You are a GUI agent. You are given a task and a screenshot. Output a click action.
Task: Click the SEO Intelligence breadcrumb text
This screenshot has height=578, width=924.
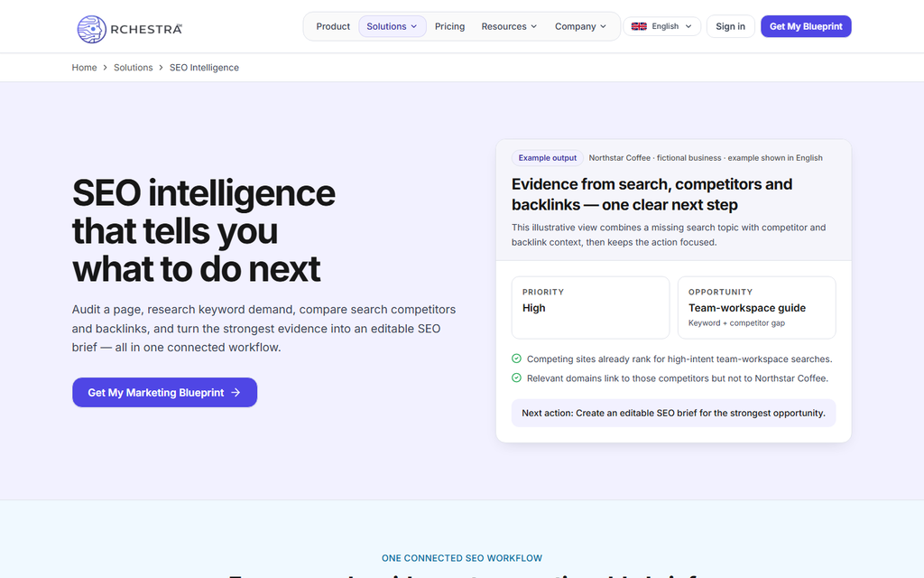click(x=204, y=68)
